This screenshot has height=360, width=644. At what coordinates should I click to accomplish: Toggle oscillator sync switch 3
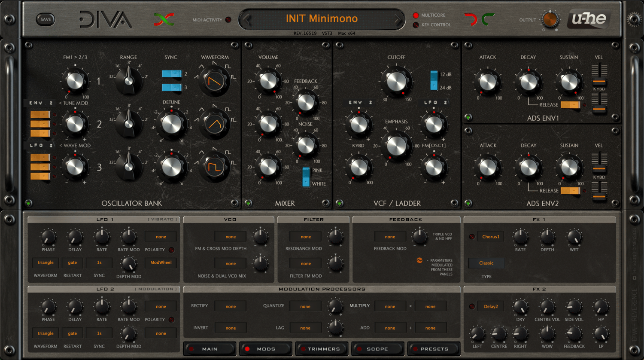[172, 88]
